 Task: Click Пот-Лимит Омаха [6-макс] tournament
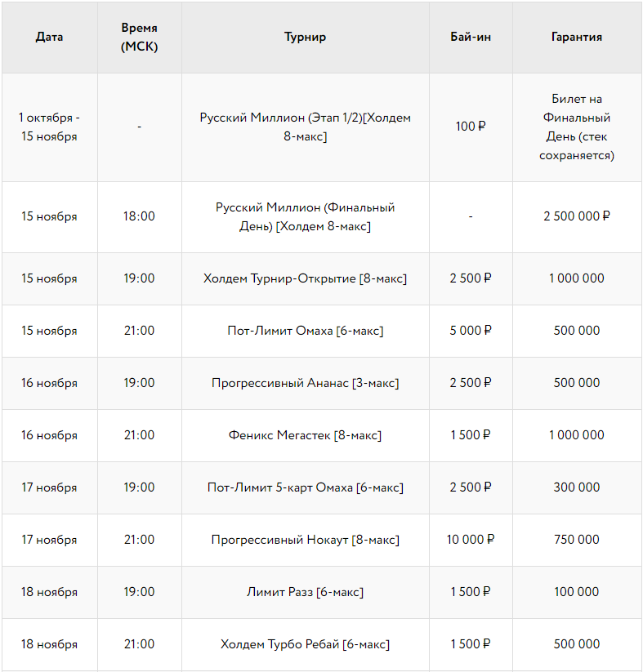pos(305,331)
